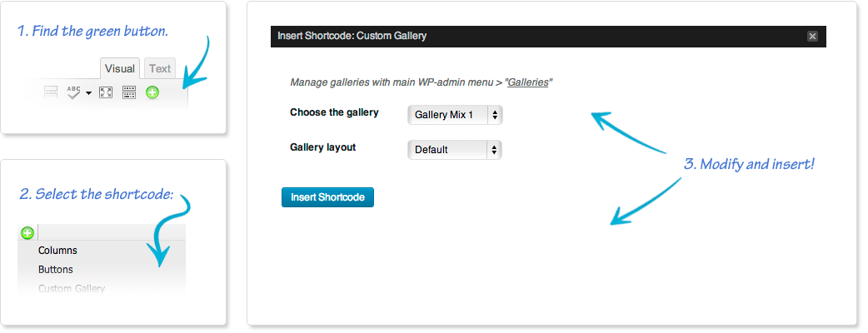Click the fullscreen mode icon
This screenshot has width=868, height=333.
(x=106, y=92)
